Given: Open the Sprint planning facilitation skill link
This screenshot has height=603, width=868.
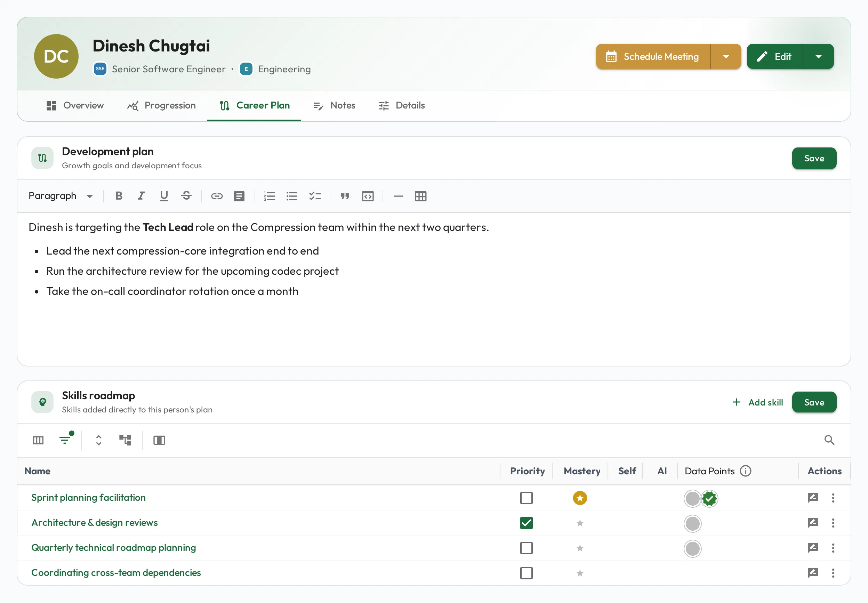Looking at the screenshot, I should coord(88,498).
